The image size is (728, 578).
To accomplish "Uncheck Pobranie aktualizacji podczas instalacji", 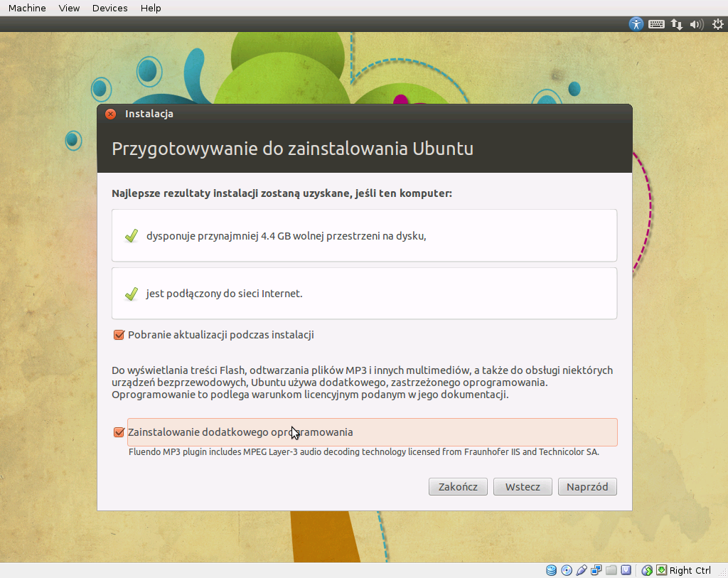I will [119, 335].
